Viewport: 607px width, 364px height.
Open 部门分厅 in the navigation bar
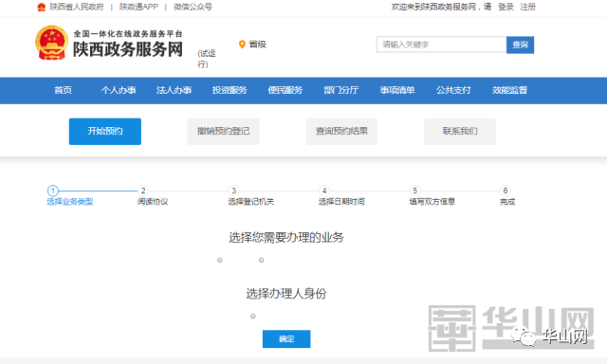pos(341,90)
